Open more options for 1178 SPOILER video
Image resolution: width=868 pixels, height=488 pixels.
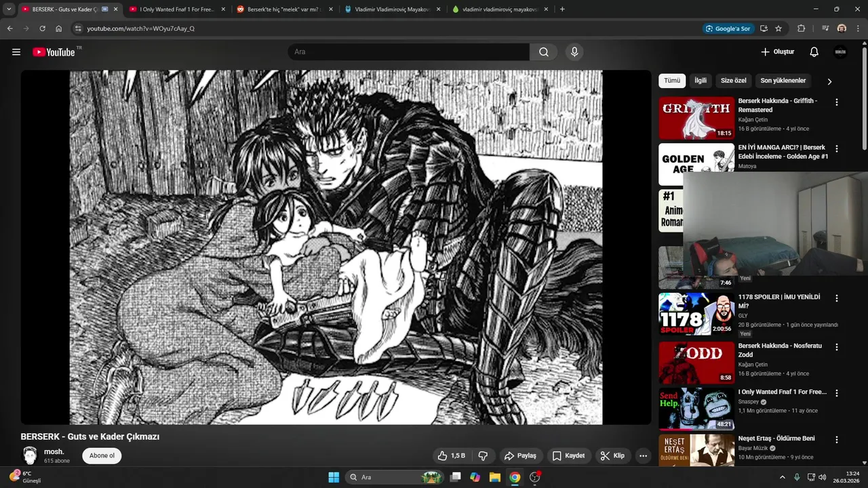point(837,298)
